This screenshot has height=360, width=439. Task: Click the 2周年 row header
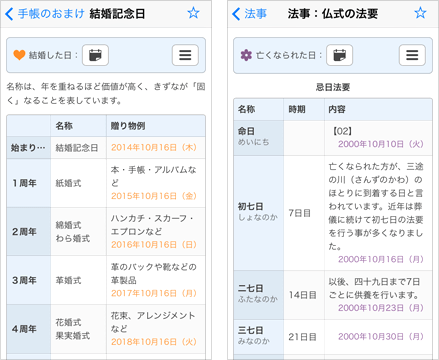pos(29,232)
